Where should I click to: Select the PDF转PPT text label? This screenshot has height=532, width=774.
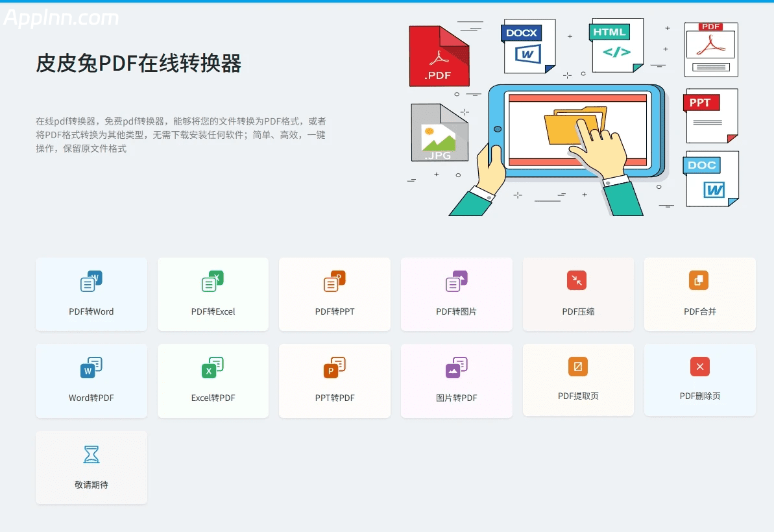click(x=335, y=311)
